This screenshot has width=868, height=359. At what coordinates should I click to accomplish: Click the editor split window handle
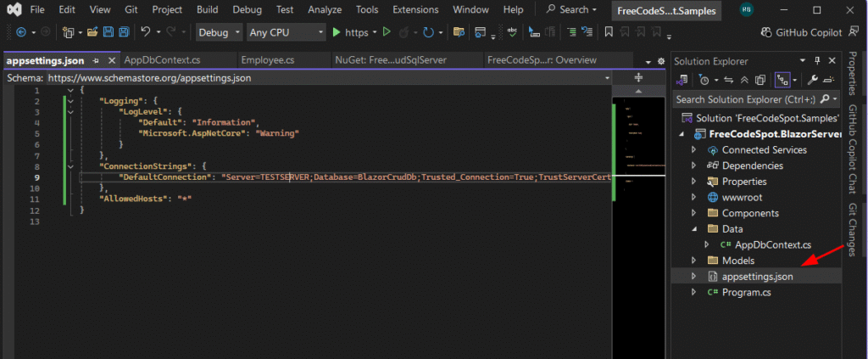point(638,77)
